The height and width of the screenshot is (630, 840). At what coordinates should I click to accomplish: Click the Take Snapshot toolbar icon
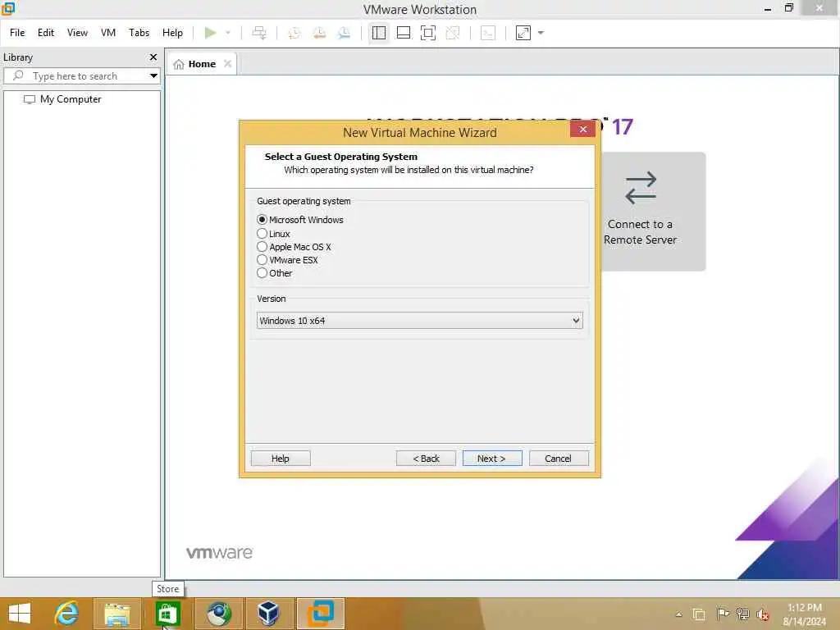click(294, 33)
